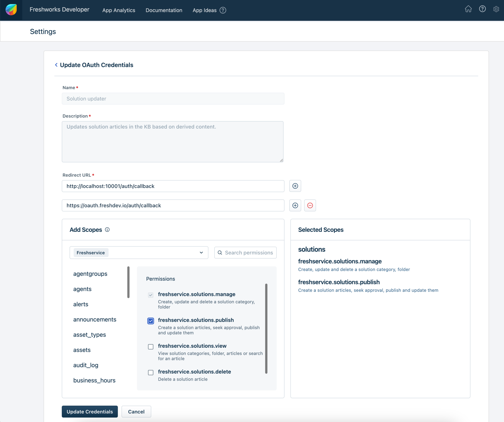Click the Add Scopes info circle icon
Image resolution: width=504 pixels, height=422 pixels.
[108, 230]
